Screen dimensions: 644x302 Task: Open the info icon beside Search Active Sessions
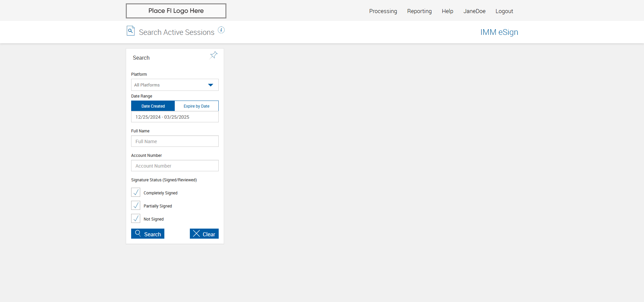(221, 30)
